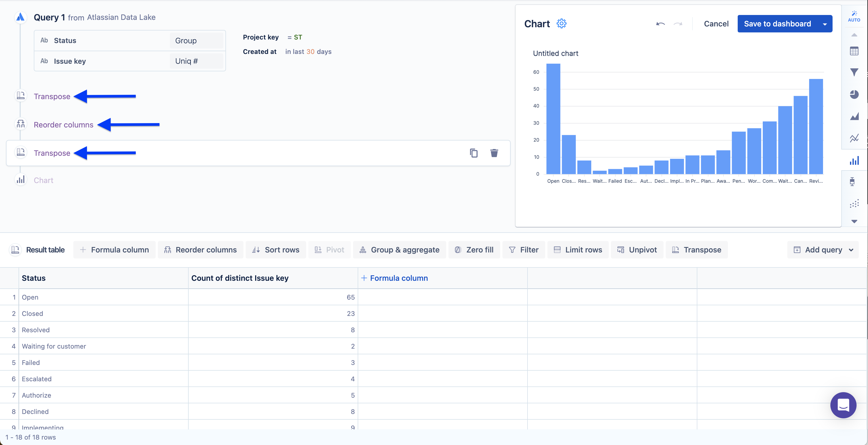The image size is (868, 445).
Task: Enable AUTO chart type selection
Action: pos(854,16)
